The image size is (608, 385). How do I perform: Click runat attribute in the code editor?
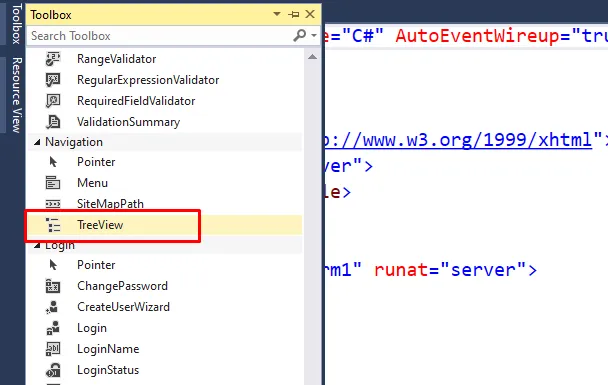coord(402,269)
